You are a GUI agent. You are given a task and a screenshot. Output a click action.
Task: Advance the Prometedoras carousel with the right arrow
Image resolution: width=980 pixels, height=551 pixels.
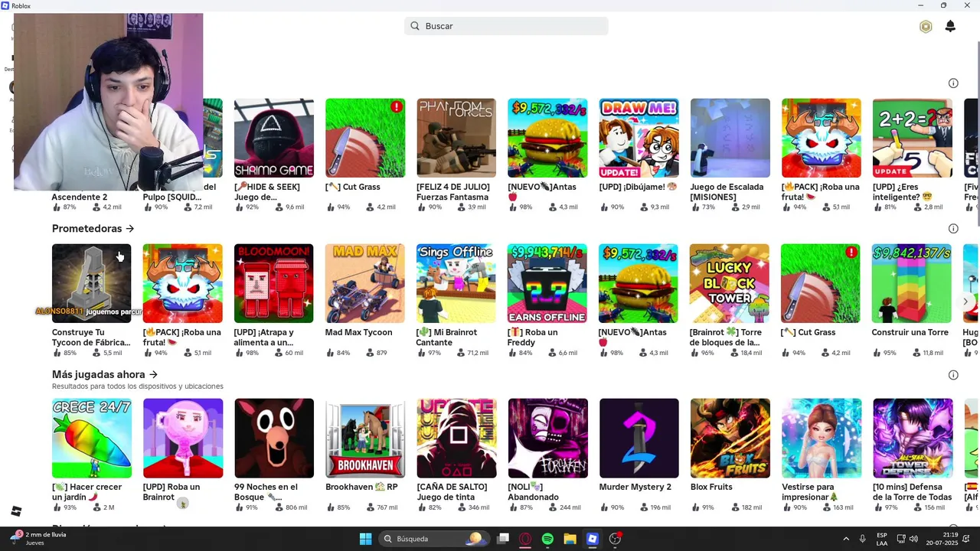click(965, 302)
